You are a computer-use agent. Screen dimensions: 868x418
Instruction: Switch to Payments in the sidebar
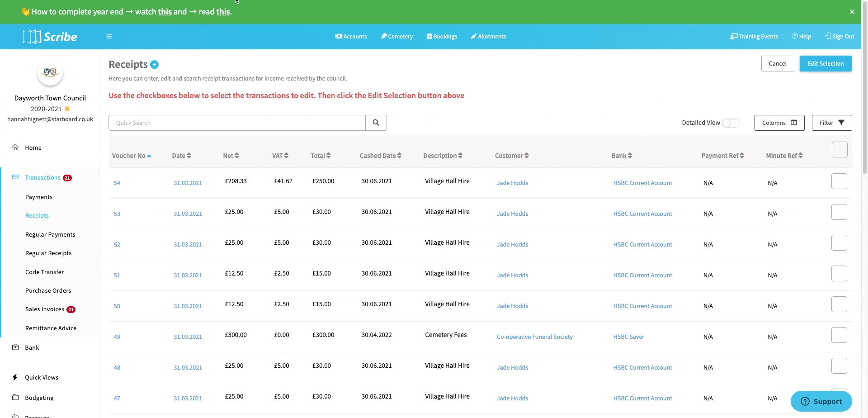click(x=39, y=196)
